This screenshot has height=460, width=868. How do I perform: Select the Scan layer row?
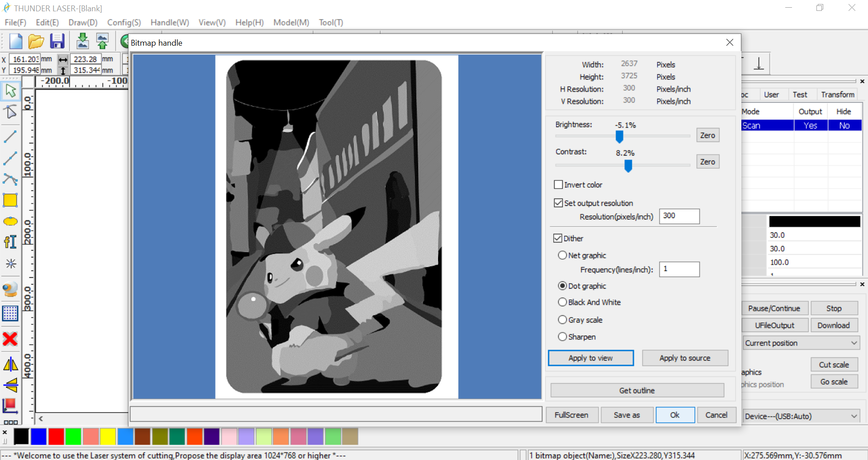(x=801, y=125)
